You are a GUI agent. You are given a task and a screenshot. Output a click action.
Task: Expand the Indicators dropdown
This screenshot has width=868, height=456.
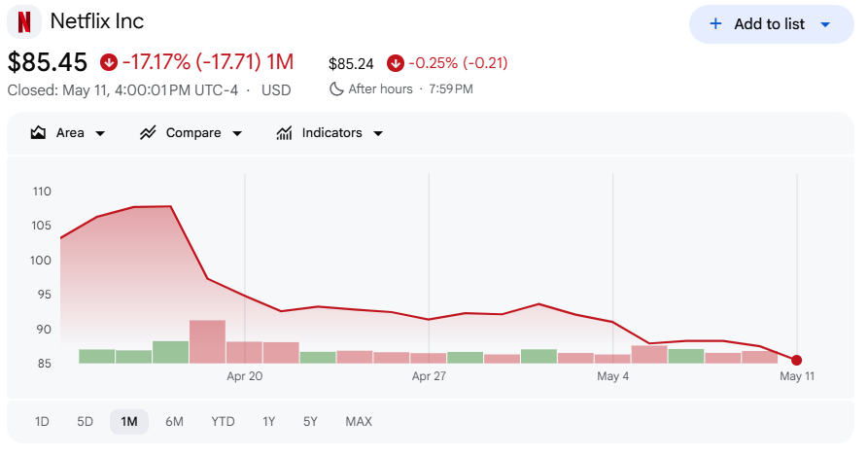point(378,133)
